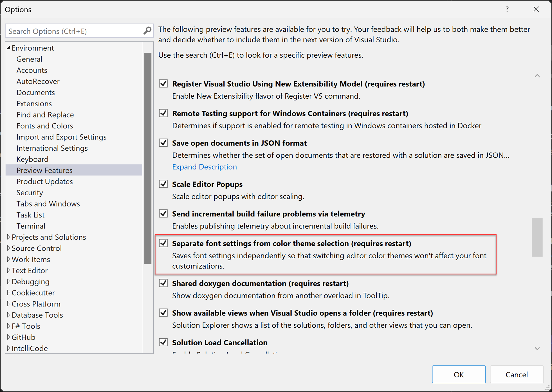Click the Search Options input field
The image size is (552, 392).
click(79, 31)
